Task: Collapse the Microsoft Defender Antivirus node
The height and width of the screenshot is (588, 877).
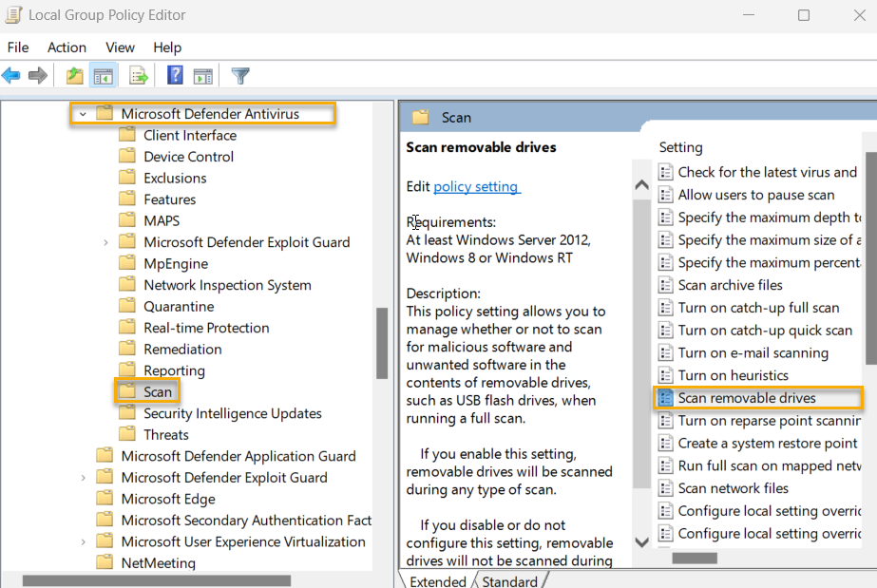Action: tap(83, 114)
